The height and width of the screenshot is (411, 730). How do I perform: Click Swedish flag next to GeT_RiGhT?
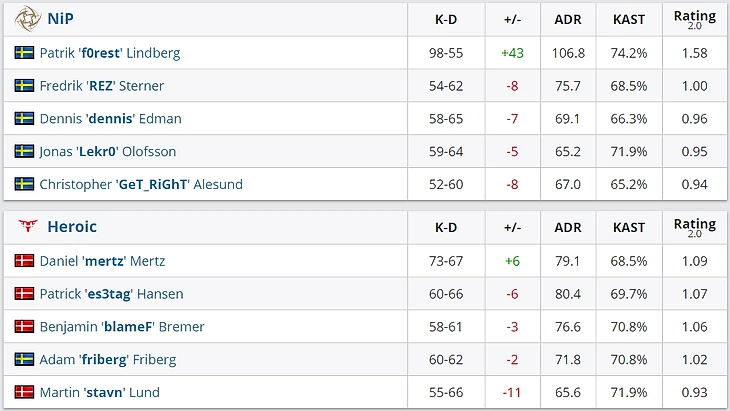(24, 184)
